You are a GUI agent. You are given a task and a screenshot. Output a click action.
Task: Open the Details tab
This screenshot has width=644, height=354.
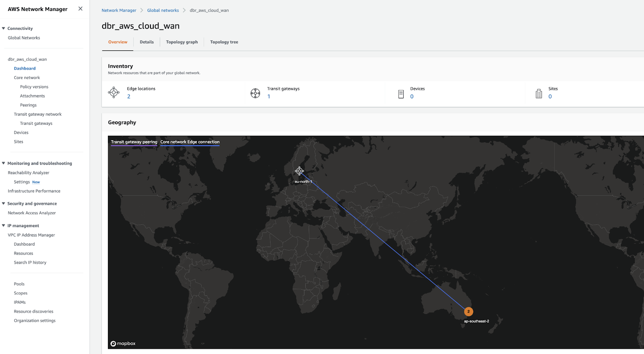(147, 42)
